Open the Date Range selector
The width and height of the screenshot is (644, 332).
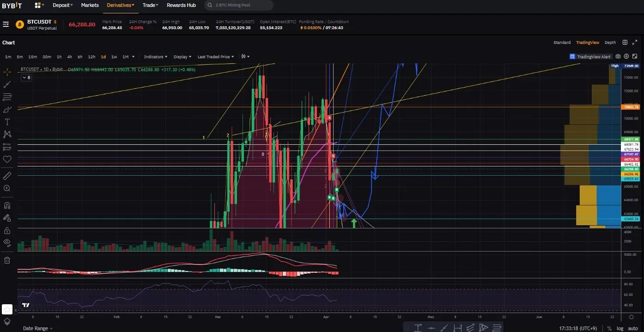[x=38, y=328]
